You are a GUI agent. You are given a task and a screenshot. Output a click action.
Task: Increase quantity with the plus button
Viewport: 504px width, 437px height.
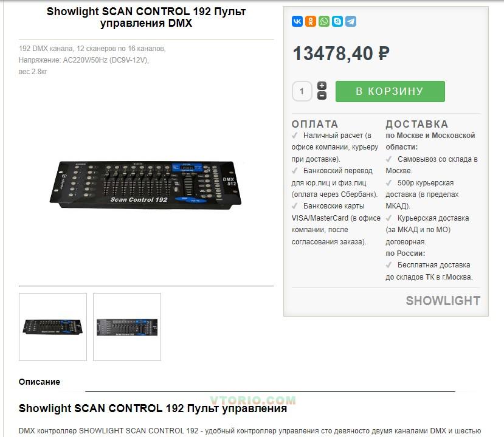pyautogui.click(x=322, y=86)
